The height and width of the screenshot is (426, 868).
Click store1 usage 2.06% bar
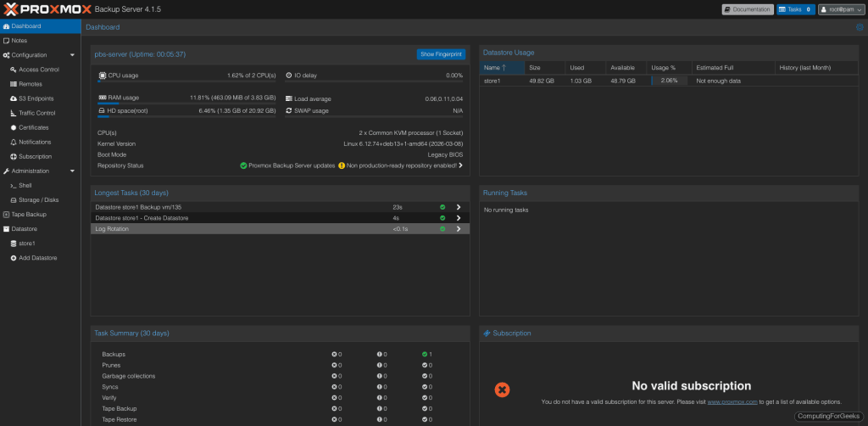(670, 81)
